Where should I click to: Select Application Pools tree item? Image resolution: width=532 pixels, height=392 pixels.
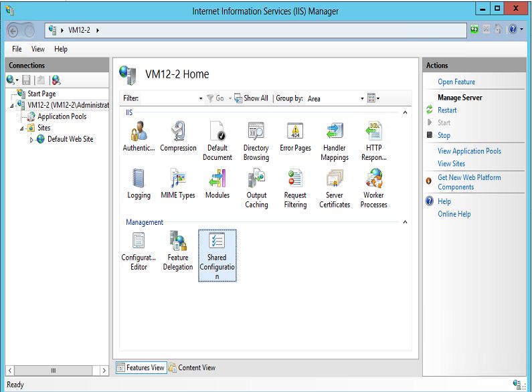click(x=62, y=116)
